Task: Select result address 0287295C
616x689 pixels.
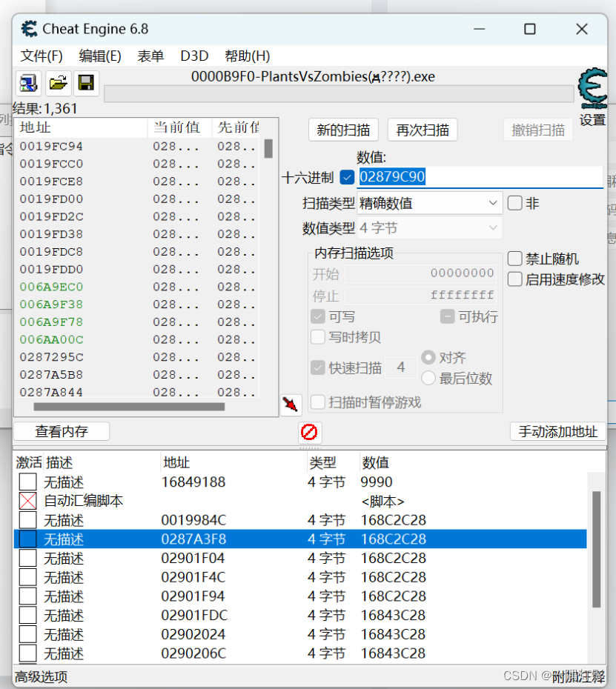Action: click(x=51, y=357)
